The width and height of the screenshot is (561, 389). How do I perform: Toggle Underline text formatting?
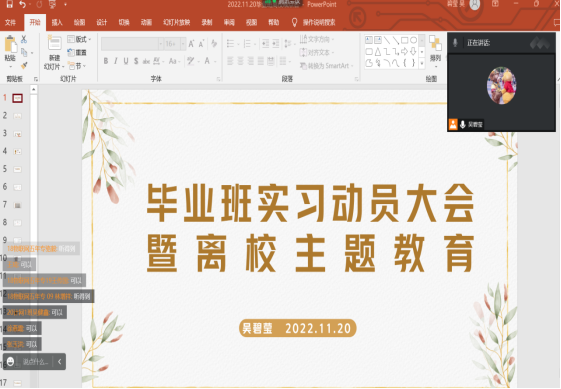click(126, 61)
